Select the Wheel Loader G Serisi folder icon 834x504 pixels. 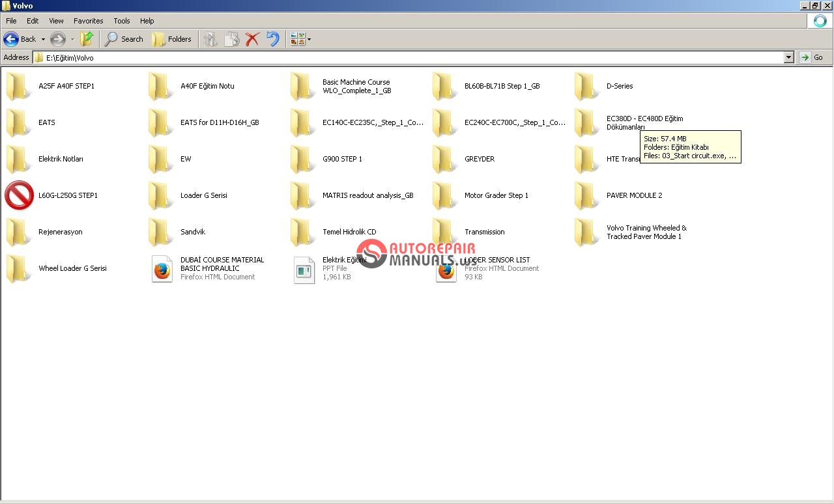[x=18, y=268]
